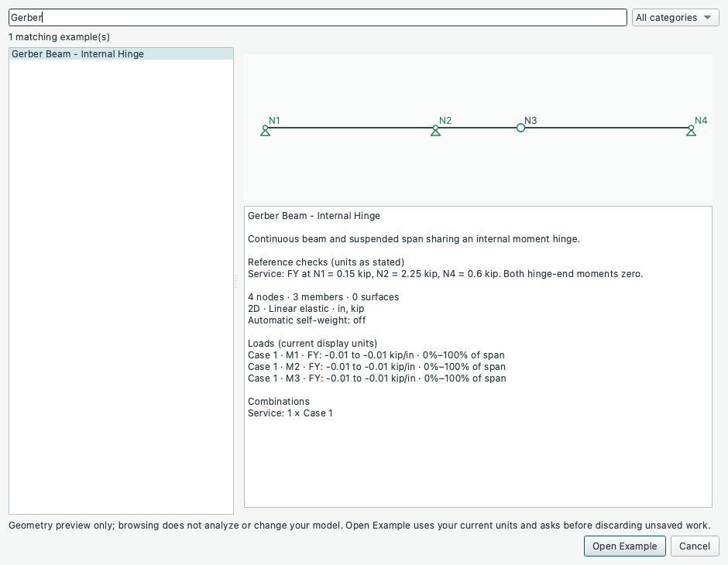Image resolution: width=728 pixels, height=565 pixels.
Task: Click the 'Combinations' heading
Action: coord(279,401)
